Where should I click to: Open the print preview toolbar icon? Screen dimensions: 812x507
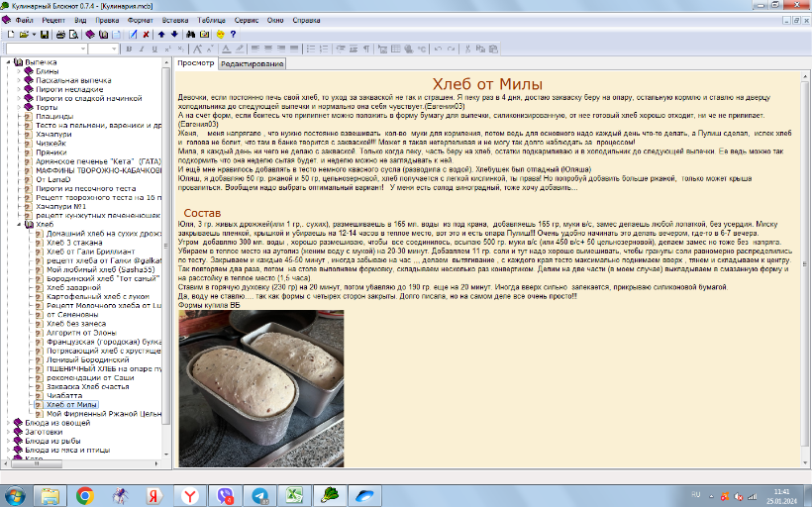pos(73,34)
